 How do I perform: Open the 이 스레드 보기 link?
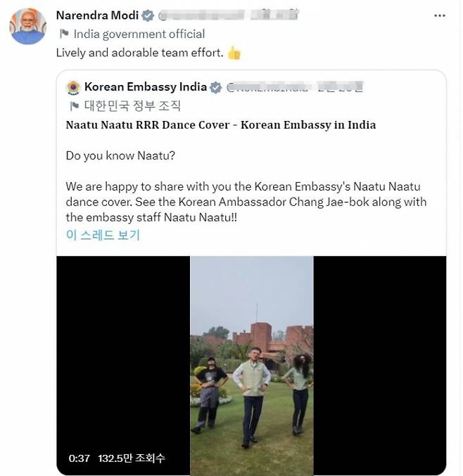103,235
